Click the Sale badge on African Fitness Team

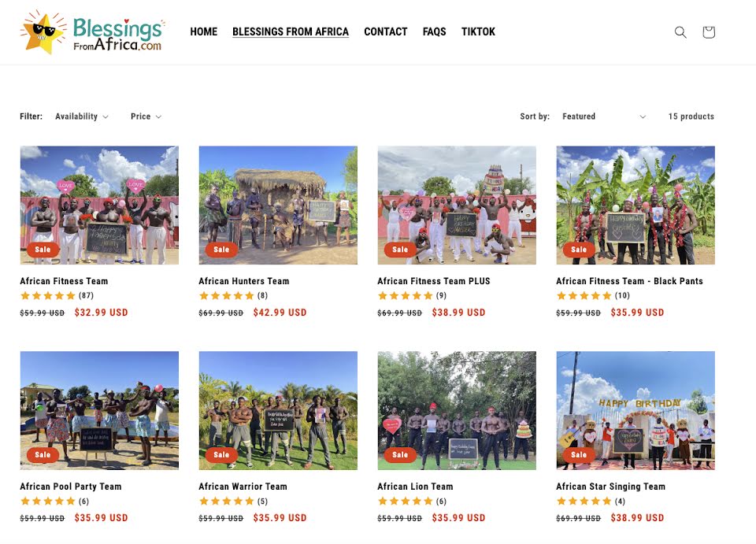(43, 249)
